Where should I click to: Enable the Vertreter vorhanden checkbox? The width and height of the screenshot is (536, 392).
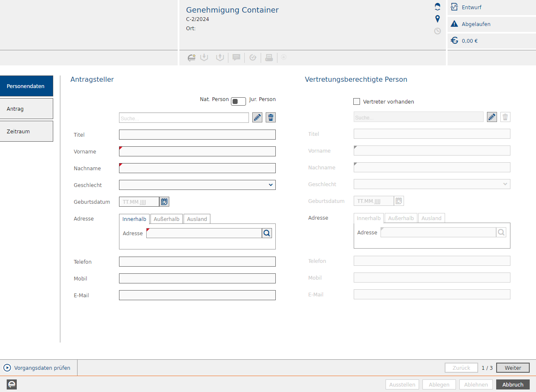tap(357, 101)
